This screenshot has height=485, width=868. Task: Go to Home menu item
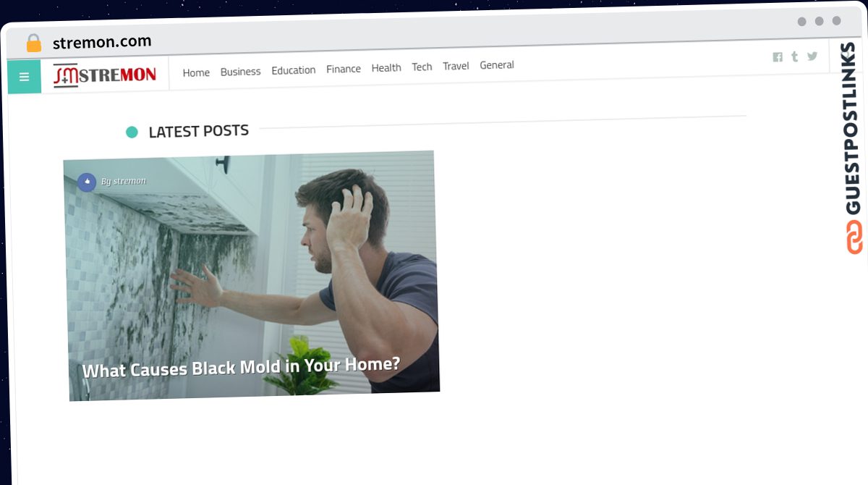pyautogui.click(x=196, y=72)
